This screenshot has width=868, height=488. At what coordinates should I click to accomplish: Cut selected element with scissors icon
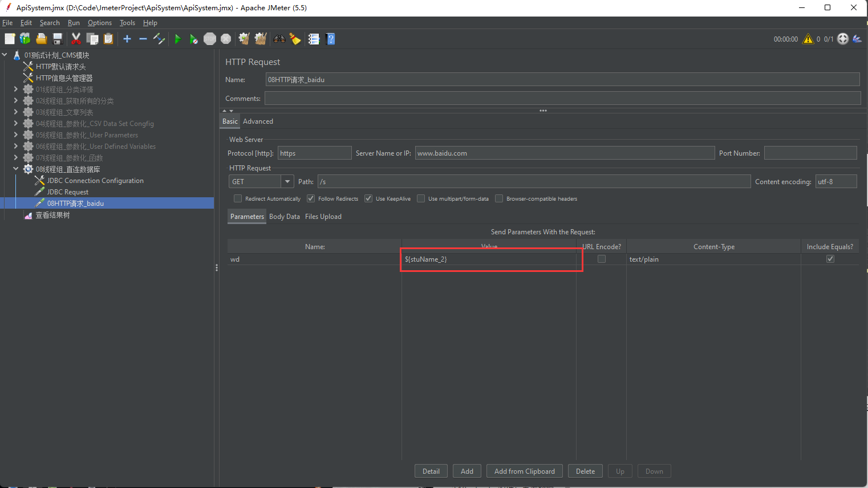point(76,39)
